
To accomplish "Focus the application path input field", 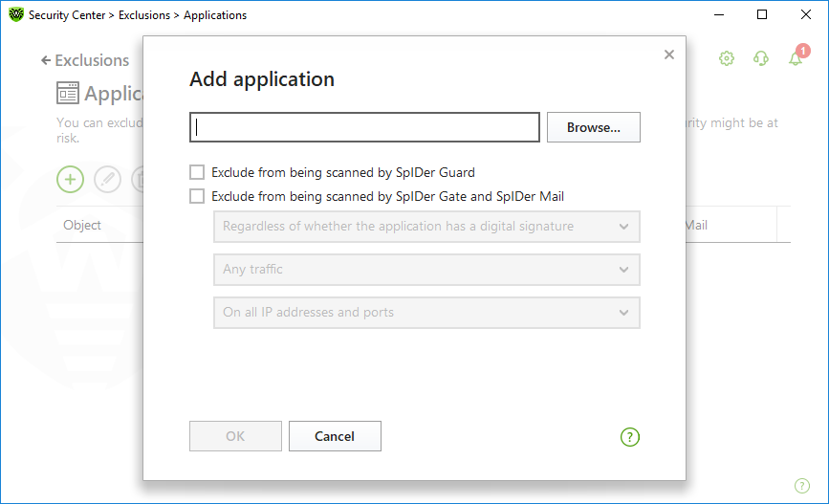I will [x=364, y=127].
